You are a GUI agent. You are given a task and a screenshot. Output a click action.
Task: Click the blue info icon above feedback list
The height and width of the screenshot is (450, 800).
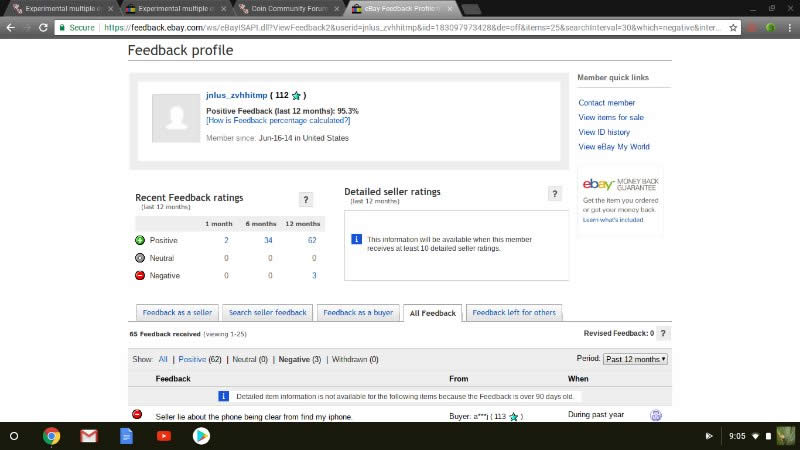pyautogui.click(x=223, y=396)
